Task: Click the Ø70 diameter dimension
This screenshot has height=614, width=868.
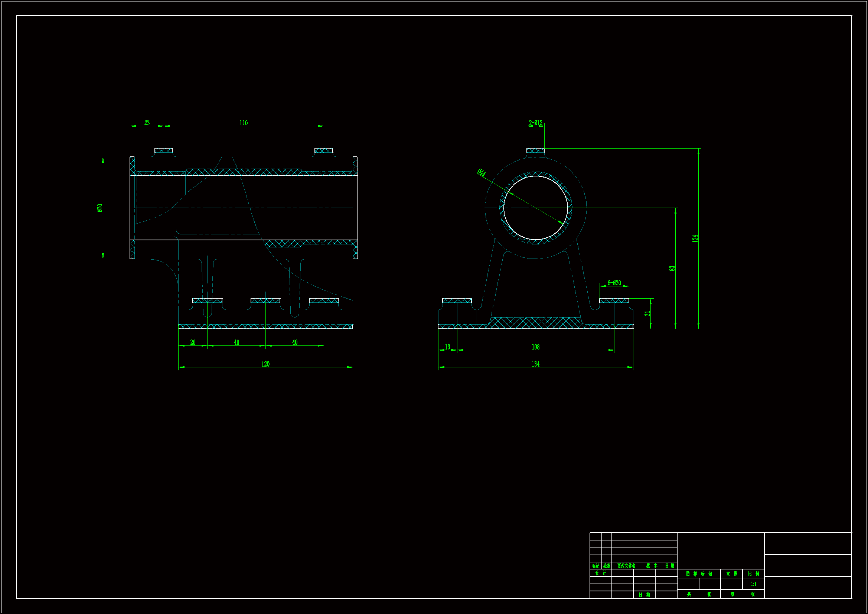Action: pos(100,208)
